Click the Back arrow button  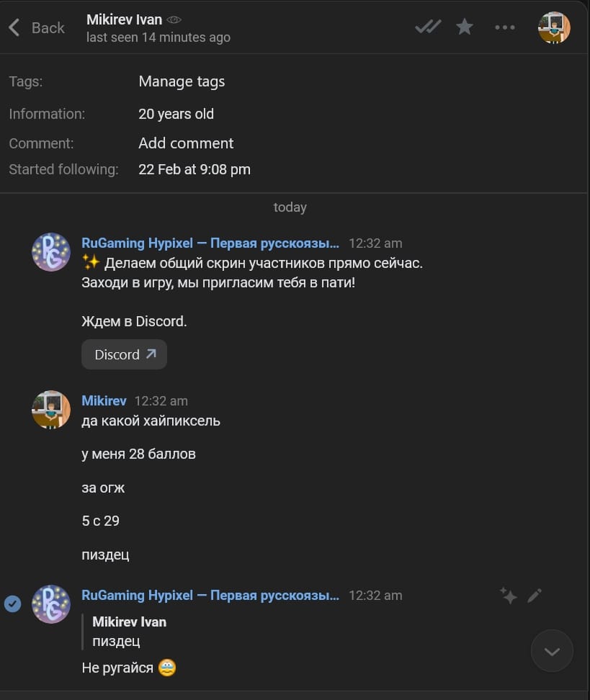tap(36, 28)
